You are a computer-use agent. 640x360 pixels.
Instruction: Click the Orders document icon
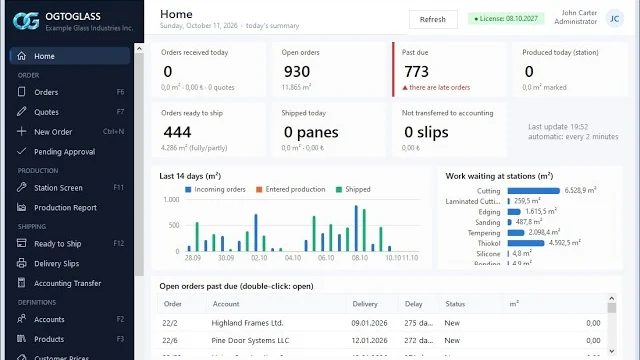(x=22, y=91)
